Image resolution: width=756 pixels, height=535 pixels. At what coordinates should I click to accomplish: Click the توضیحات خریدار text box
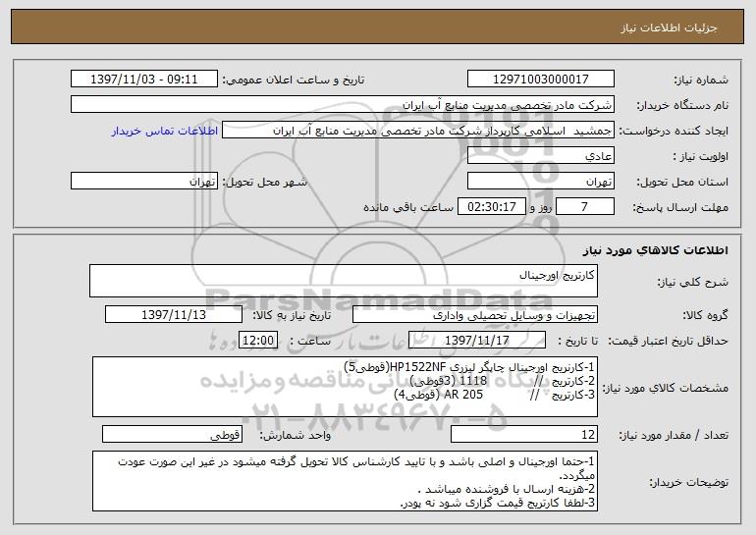tap(345, 481)
